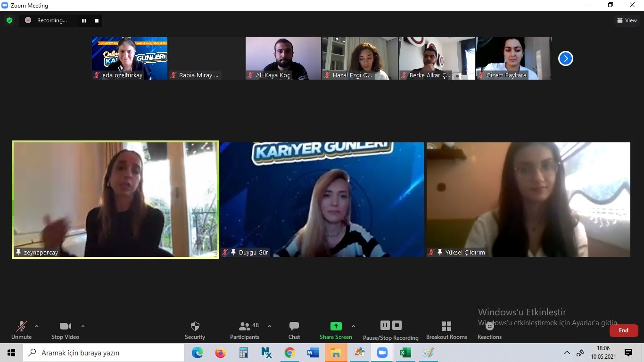The image size is (644, 362).
Task: Open Microsoft Word from taskbar
Action: 313,353
